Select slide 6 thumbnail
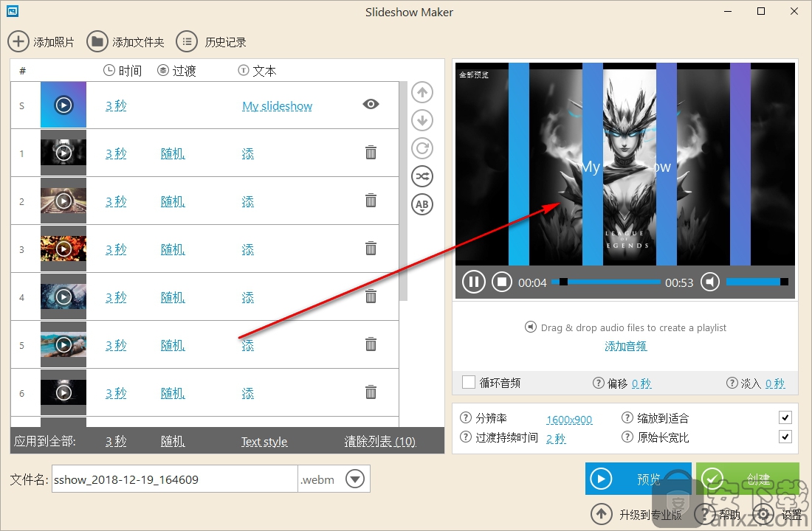Viewport: 812px width, 531px height. click(63, 393)
